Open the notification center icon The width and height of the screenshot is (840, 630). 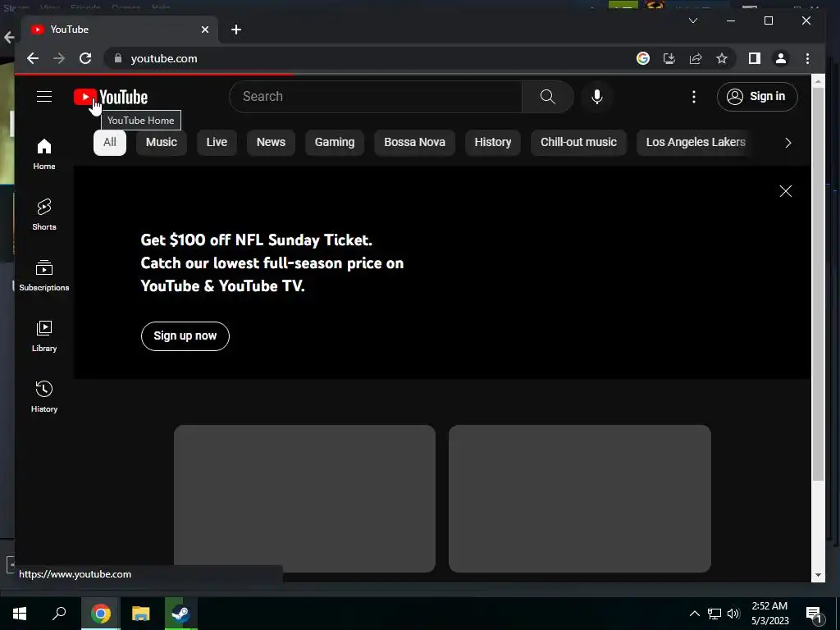point(815,614)
